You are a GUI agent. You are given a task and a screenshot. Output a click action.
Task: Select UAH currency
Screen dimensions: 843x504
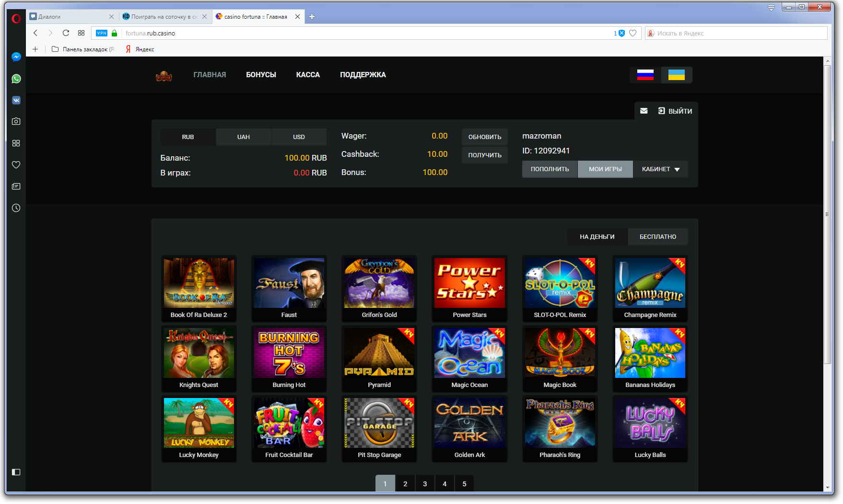tap(244, 137)
